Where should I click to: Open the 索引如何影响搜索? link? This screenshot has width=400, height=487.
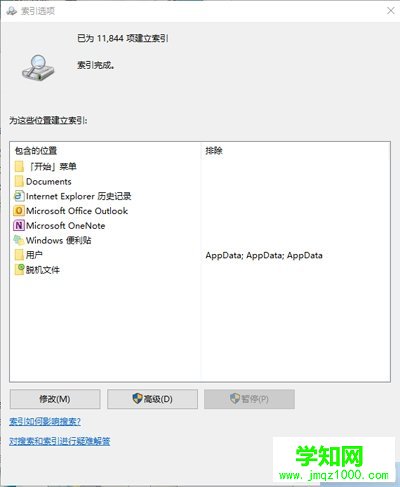(45, 422)
